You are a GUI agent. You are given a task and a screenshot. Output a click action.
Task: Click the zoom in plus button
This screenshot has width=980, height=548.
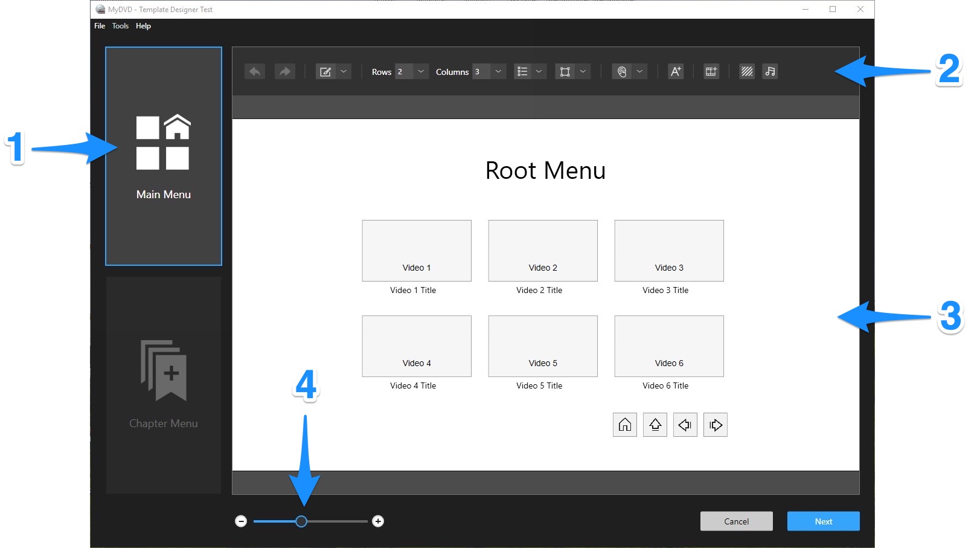378,521
